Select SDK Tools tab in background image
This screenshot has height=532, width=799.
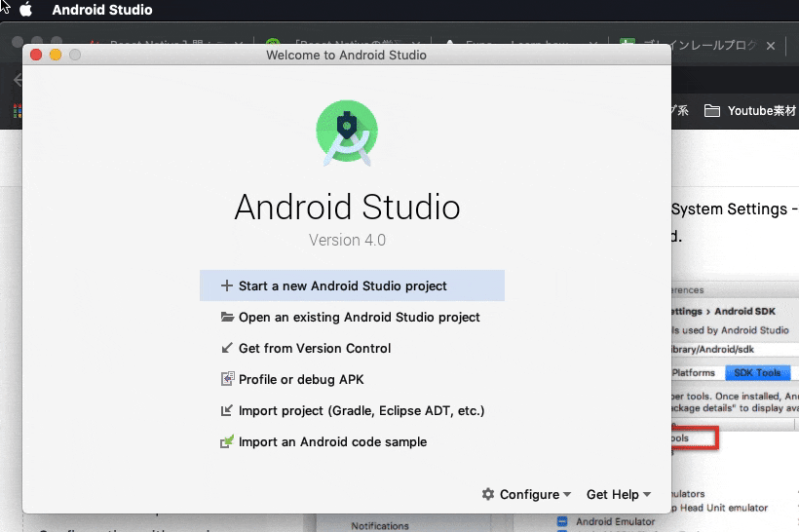click(x=757, y=372)
